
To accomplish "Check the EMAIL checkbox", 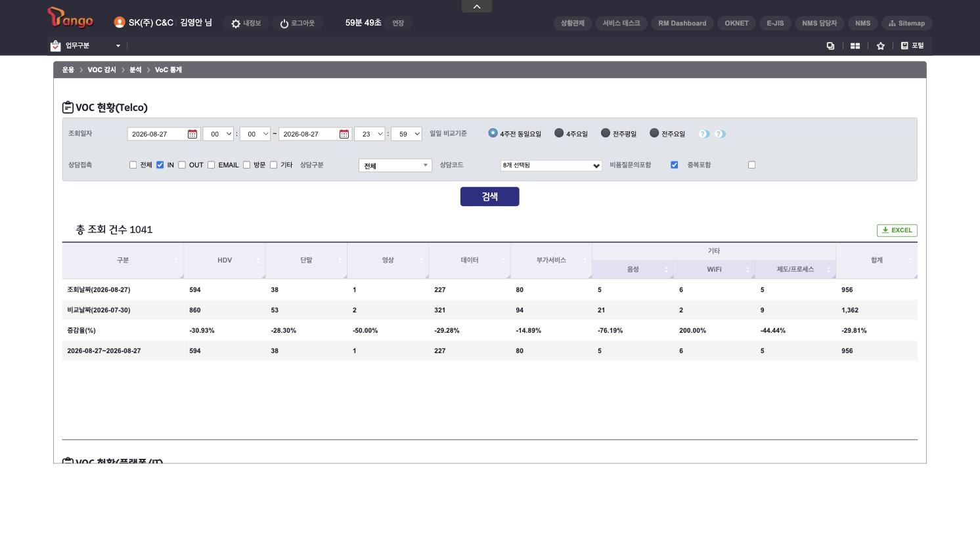I will [x=212, y=165].
